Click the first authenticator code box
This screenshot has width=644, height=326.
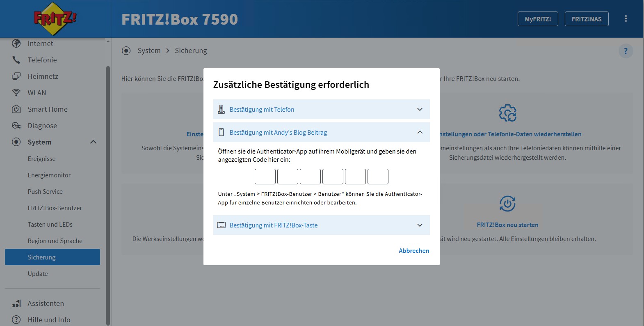click(x=265, y=177)
